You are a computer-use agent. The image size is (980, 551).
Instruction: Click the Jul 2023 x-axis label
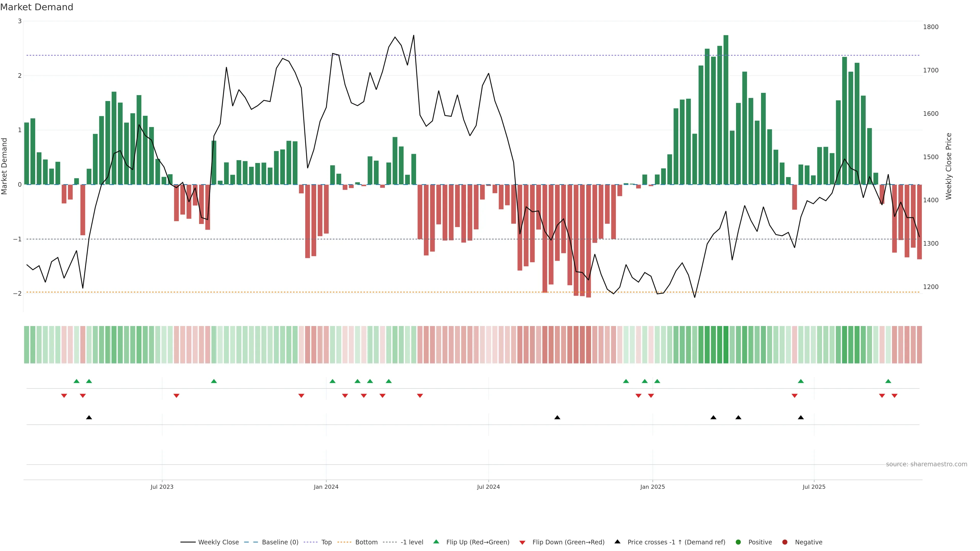162,487
